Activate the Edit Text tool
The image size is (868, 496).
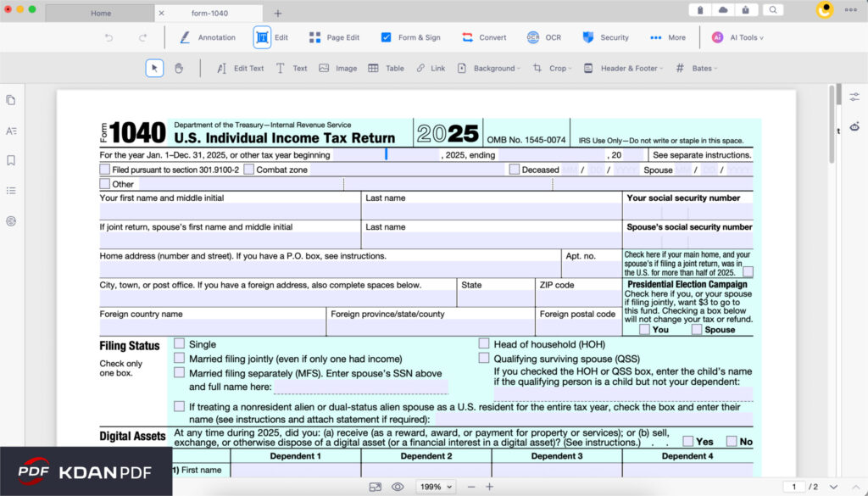[x=240, y=68]
